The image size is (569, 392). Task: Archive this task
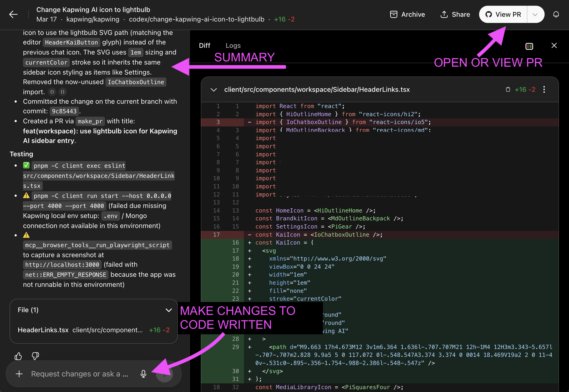tap(407, 15)
